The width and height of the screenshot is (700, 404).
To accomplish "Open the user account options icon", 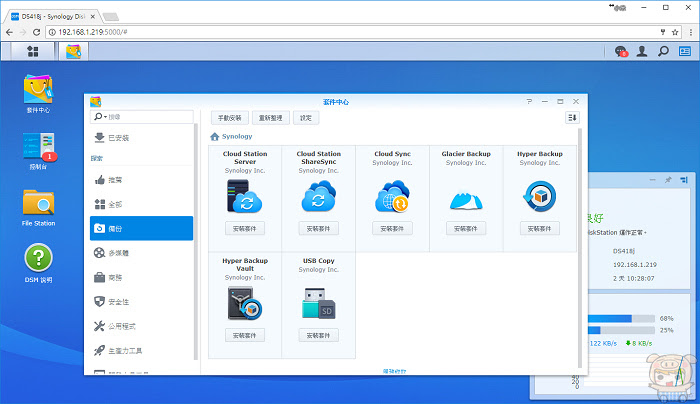I will (642, 51).
